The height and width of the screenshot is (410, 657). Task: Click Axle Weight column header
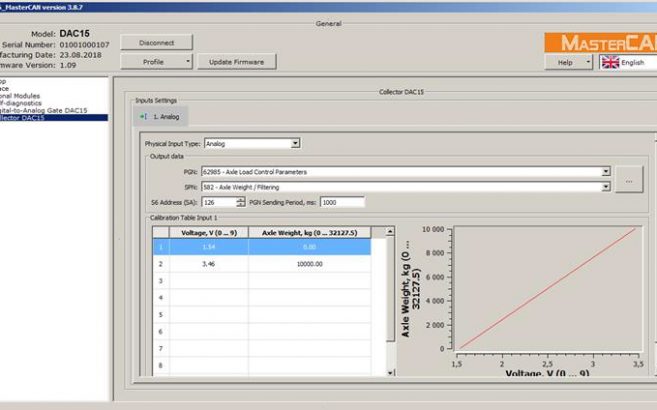(x=310, y=232)
